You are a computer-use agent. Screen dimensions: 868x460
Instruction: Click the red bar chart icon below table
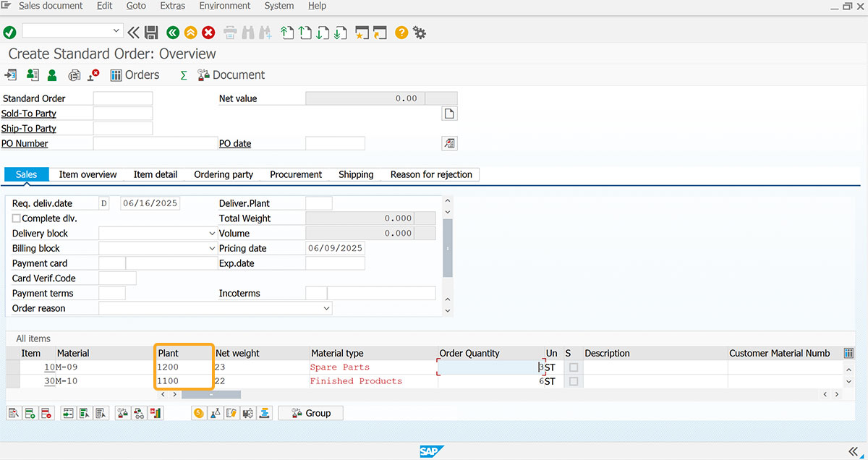156,413
